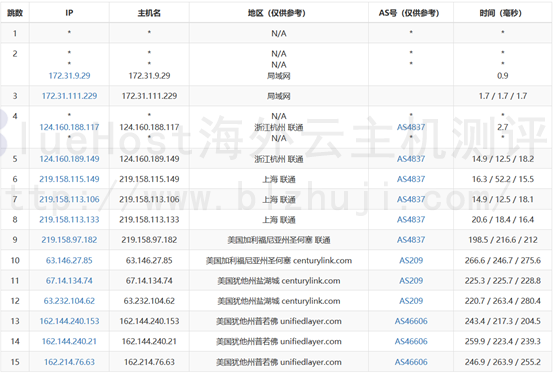The height and width of the screenshot is (375, 554).
Task: Open IP link 124.160.188.117
Action: [x=69, y=127]
